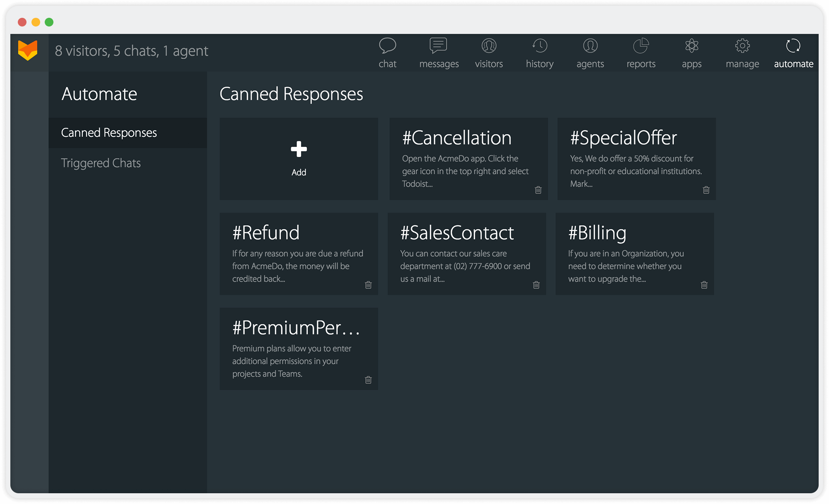
Task: Delete the #SpecialOffer canned response
Action: pyautogui.click(x=706, y=190)
